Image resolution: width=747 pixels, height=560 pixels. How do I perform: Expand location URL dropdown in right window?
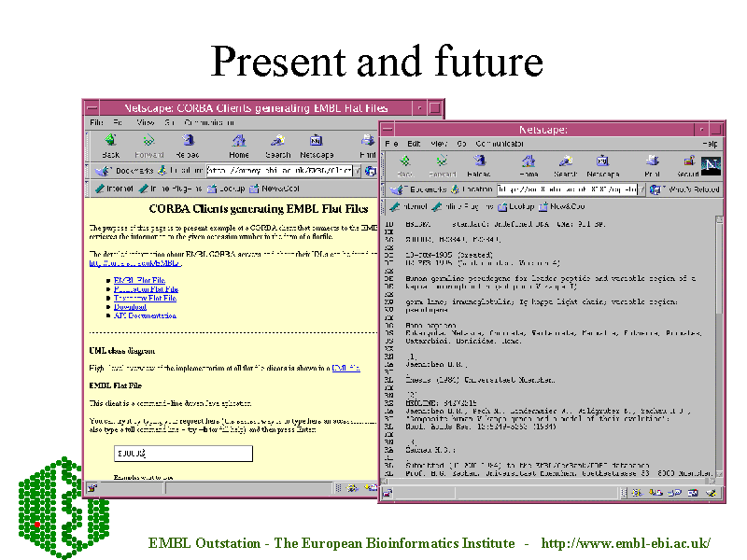point(642,189)
